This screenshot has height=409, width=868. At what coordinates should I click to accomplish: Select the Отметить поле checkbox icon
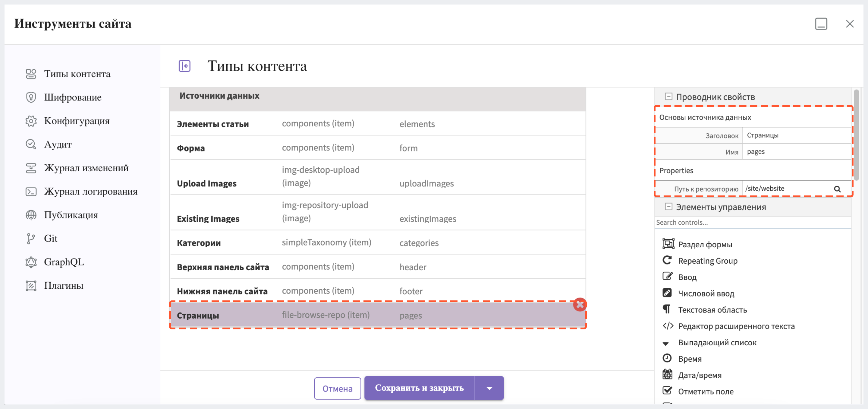pyautogui.click(x=667, y=391)
